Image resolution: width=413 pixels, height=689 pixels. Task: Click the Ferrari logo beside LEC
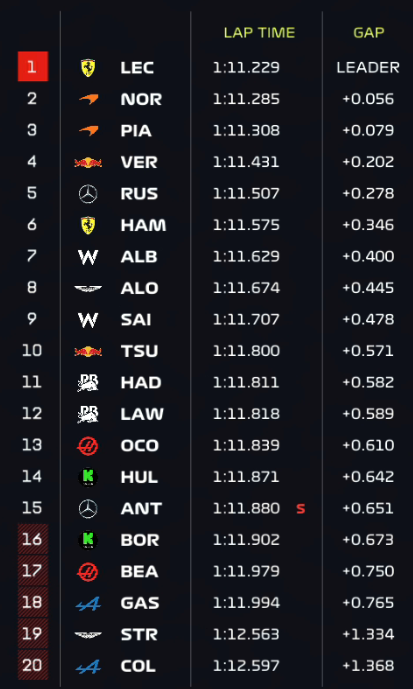click(x=88, y=68)
